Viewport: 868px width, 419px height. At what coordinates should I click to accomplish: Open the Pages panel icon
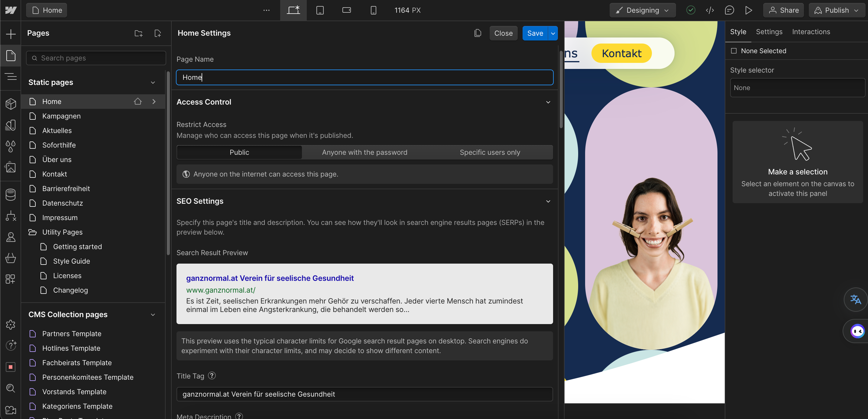[x=11, y=56]
